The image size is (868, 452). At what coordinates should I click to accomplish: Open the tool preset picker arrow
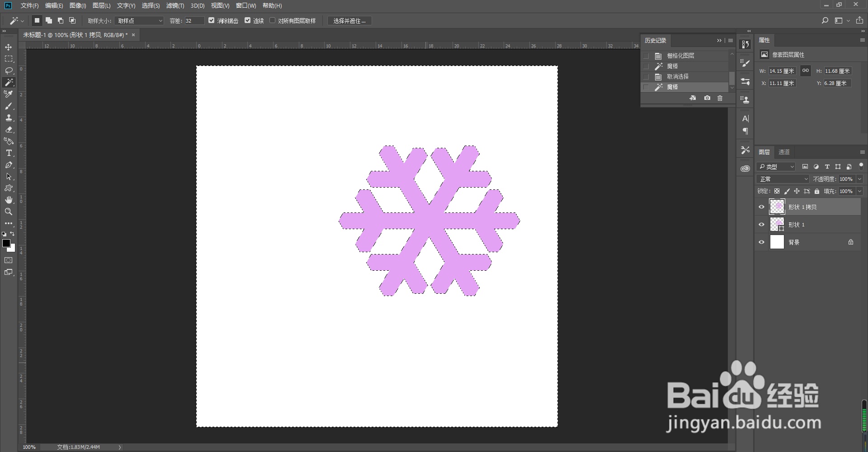(x=22, y=21)
